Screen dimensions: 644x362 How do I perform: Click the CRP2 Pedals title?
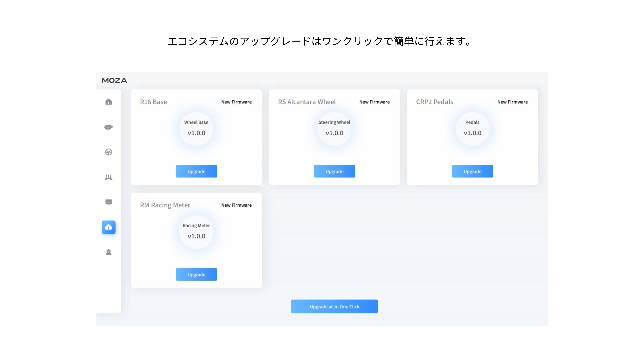tap(435, 102)
